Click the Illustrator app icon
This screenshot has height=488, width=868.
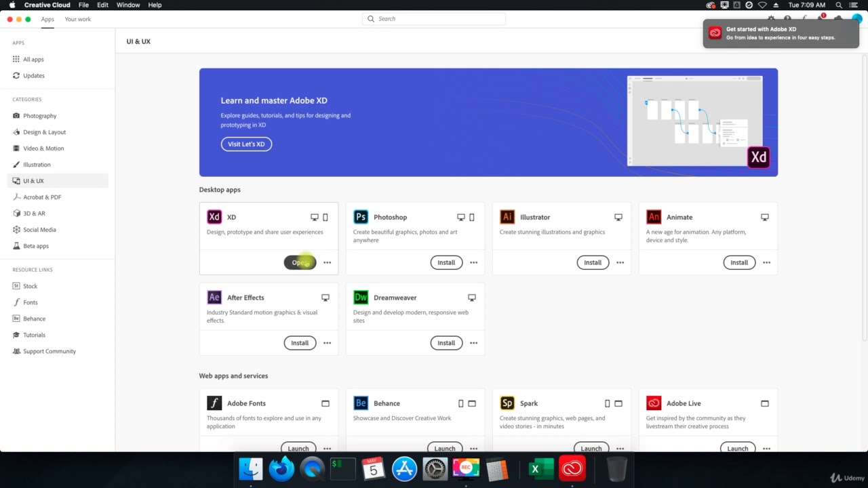coord(507,217)
